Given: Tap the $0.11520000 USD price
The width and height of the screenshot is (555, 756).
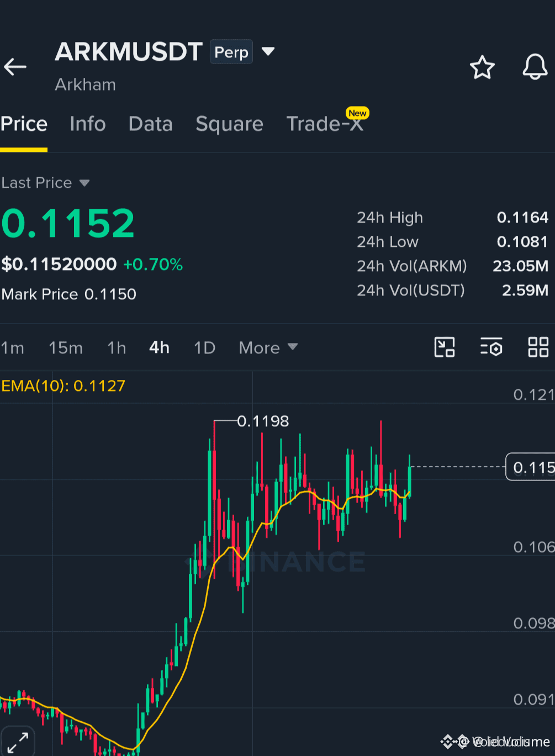Looking at the screenshot, I should coord(59,265).
